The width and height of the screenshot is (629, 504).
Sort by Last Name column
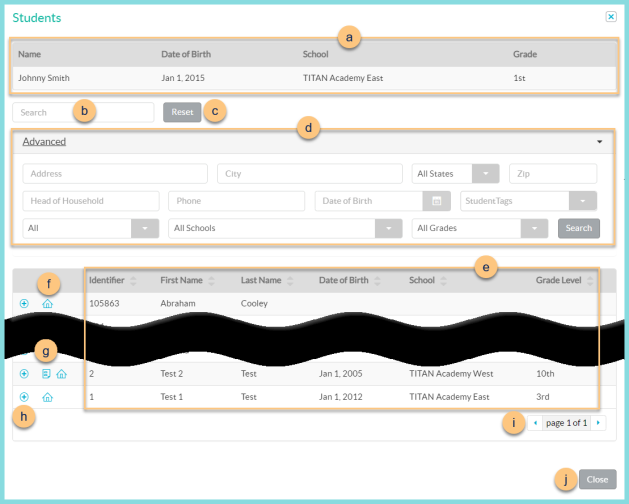(x=290, y=280)
